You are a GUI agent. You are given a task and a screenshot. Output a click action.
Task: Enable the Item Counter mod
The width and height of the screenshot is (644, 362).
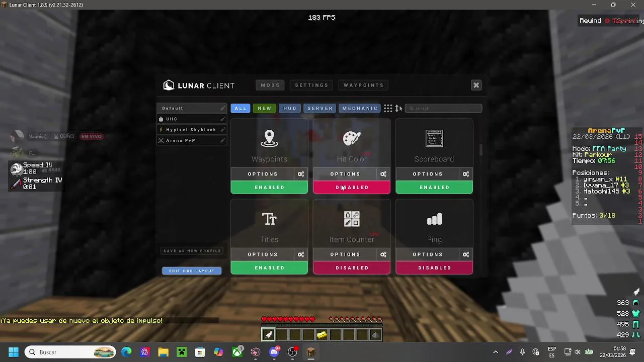click(x=352, y=268)
